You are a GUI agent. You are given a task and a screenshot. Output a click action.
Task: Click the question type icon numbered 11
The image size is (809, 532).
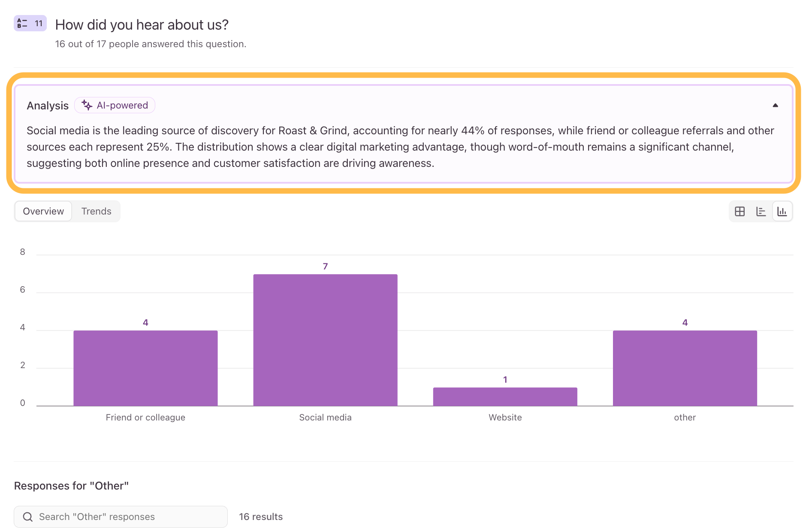pyautogui.click(x=30, y=23)
